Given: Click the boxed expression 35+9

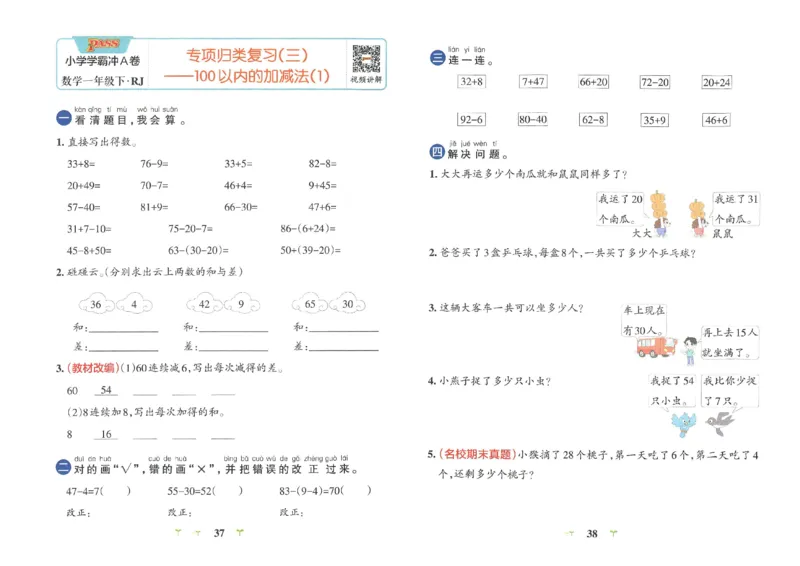Looking at the screenshot, I should pos(655,120).
